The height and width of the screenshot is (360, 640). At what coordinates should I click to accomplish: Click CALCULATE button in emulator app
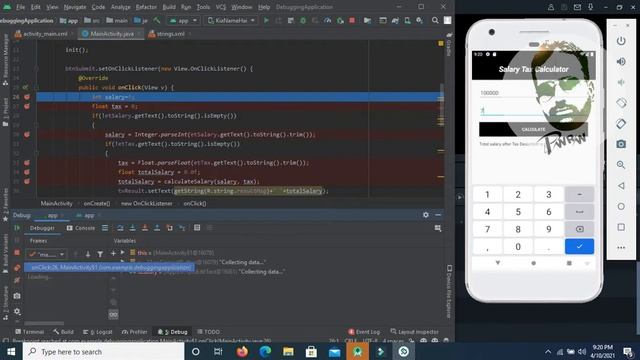click(x=533, y=129)
